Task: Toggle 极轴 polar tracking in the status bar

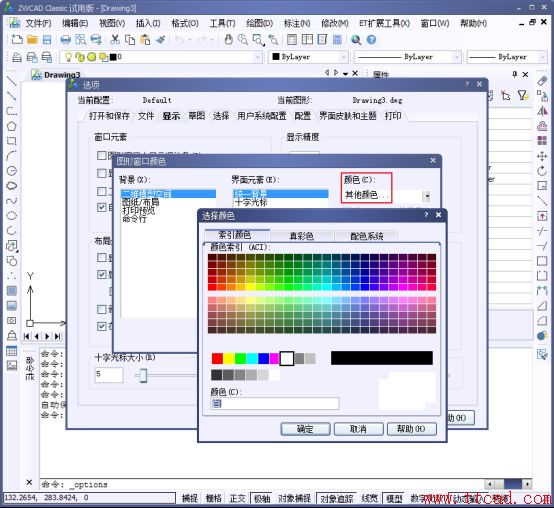Action: tap(262, 498)
